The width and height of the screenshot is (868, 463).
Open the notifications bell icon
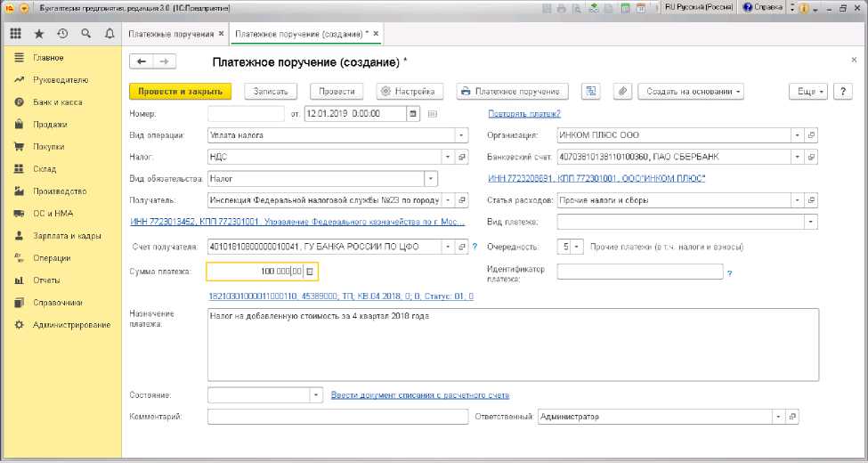coord(109,35)
